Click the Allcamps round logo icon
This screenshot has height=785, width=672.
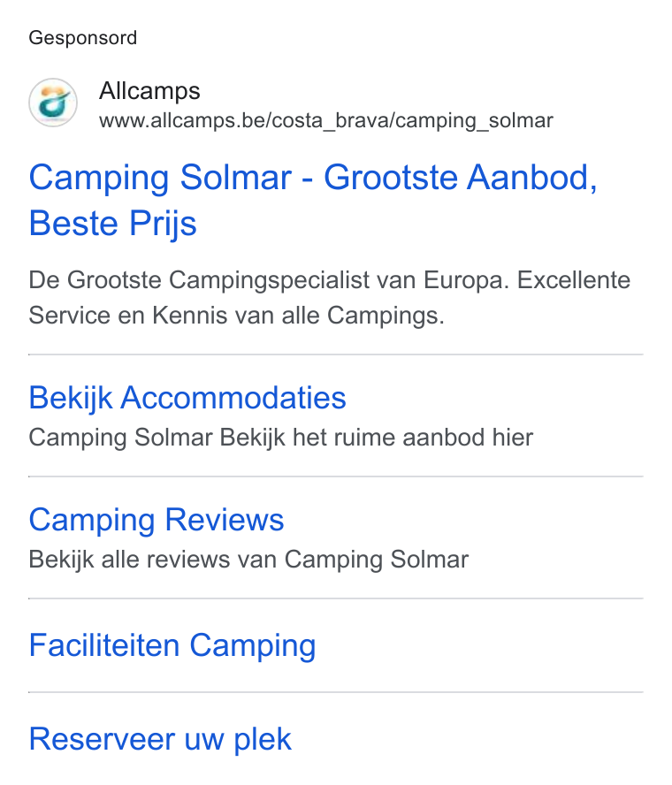tap(53, 103)
